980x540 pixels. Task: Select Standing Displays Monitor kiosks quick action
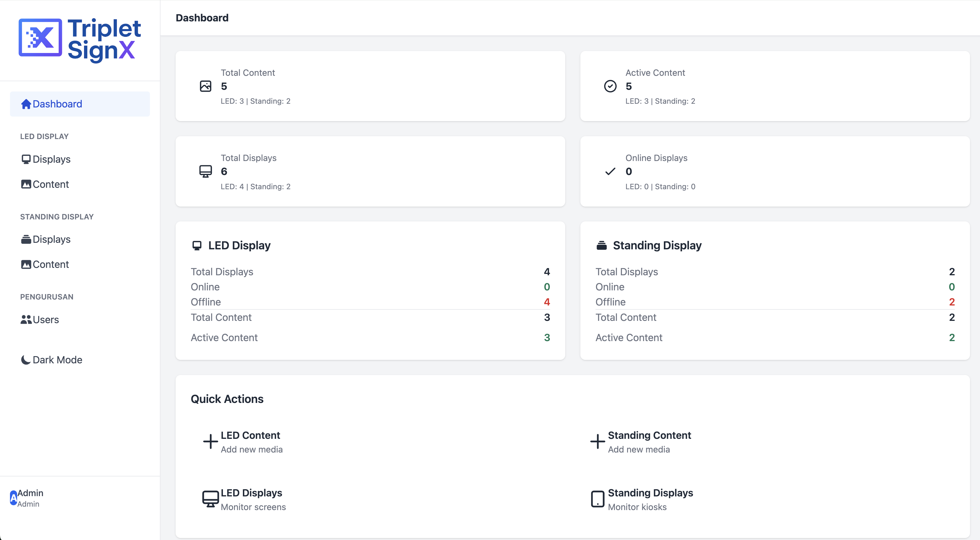650,499
